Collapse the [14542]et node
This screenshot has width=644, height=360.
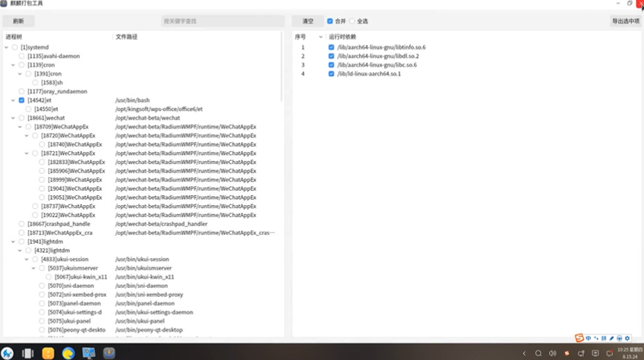click(13, 100)
